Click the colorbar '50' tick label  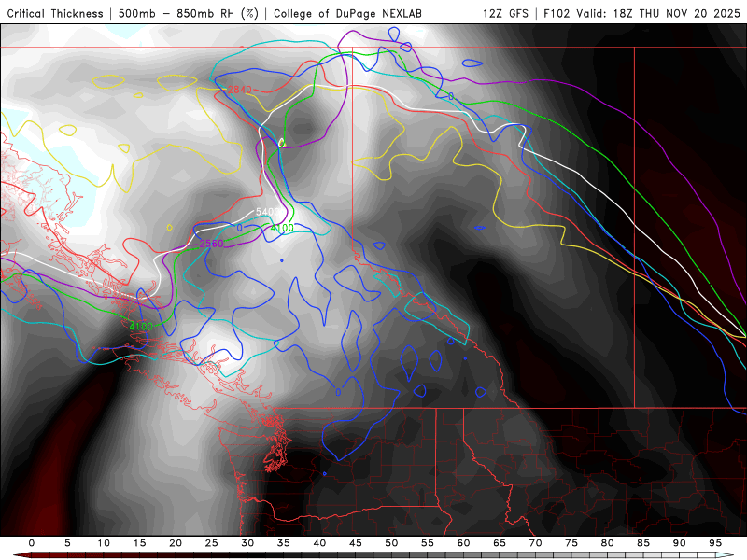pyautogui.click(x=391, y=543)
